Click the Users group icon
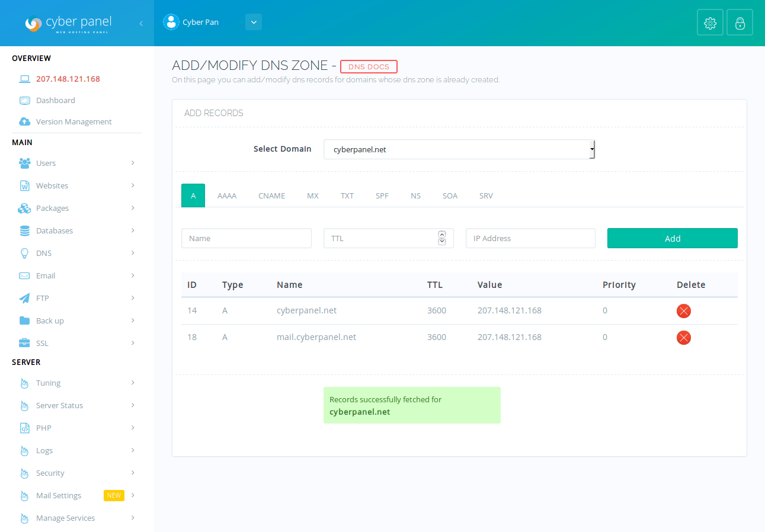Image resolution: width=765 pixels, height=532 pixels. [x=24, y=163]
